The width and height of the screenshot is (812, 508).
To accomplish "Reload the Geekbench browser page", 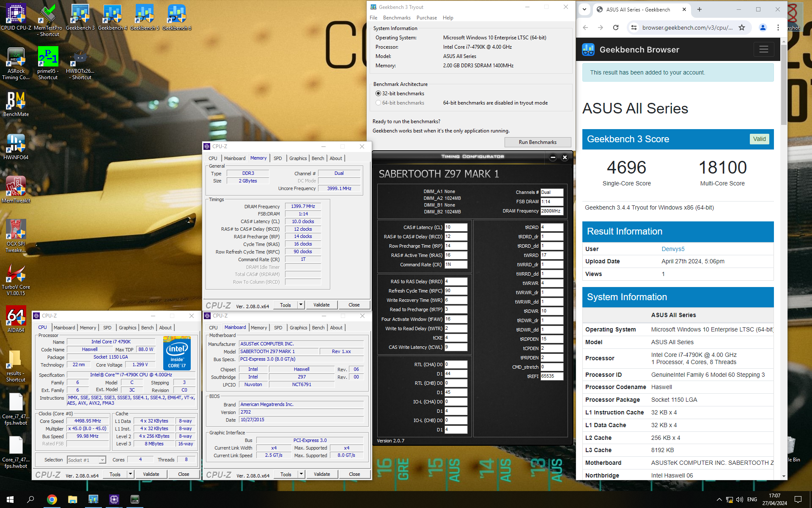I will tap(616, 28).
